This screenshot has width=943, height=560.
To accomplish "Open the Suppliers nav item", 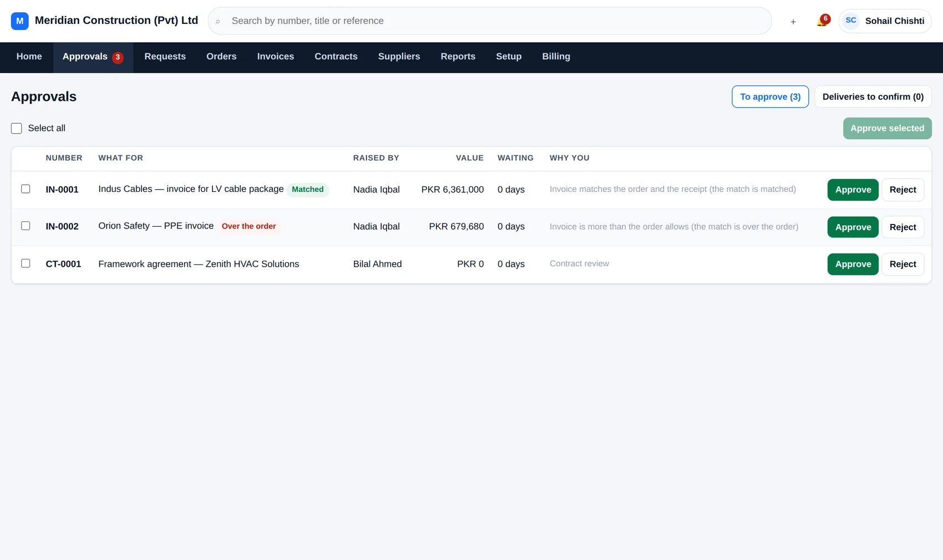I will pyautogui.click(x=399, y=57).
